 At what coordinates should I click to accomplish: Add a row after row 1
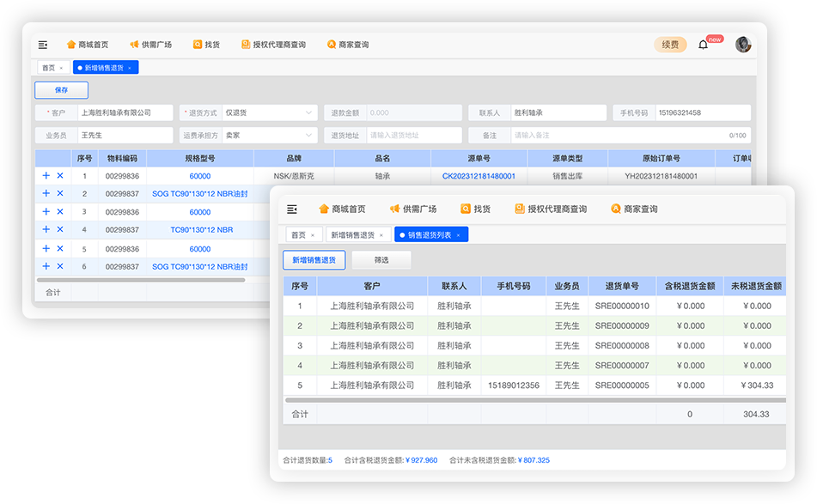(46, 176)
